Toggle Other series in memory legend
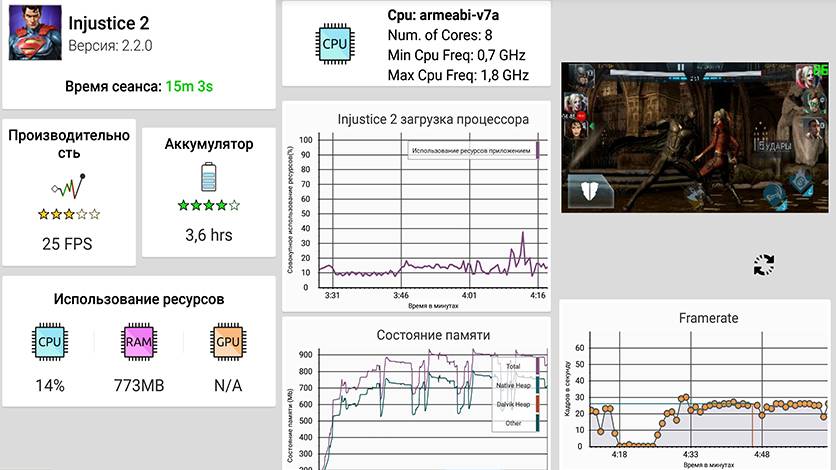The width and height of the screenshot is (836, 470). 514,423
